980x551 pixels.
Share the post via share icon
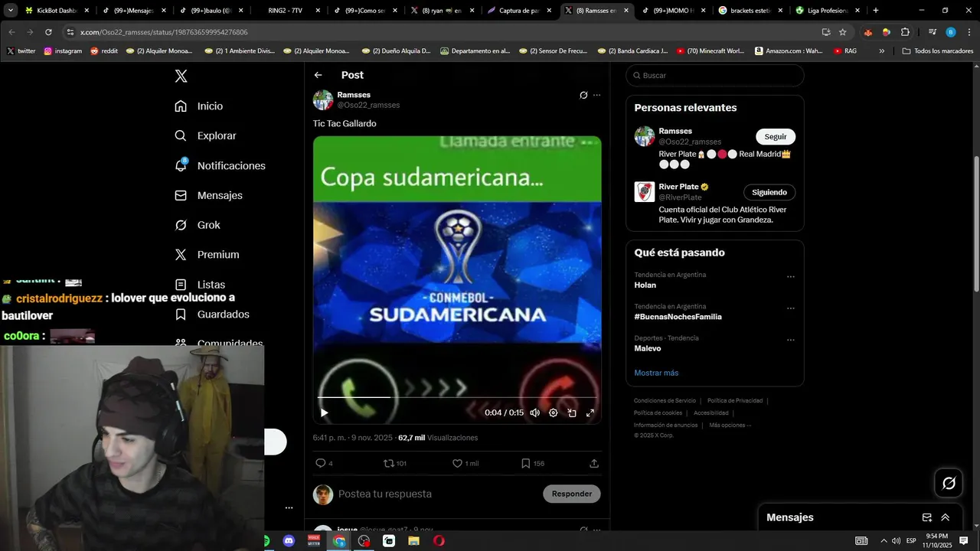(x=594, y=463)
